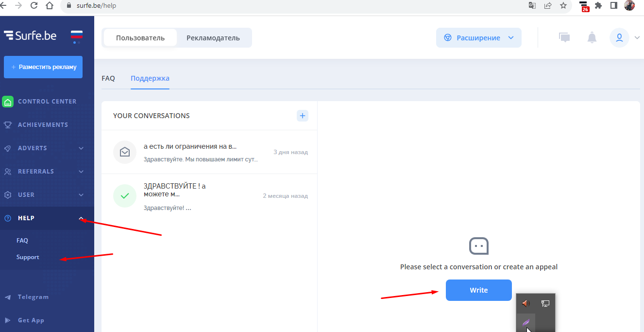Open conversation 'ЗДРАВСТВУЙТЕ ! а можете м...'
Image resolution: width=644 pixels, height=332 pixels.
(x=209, y=196)
